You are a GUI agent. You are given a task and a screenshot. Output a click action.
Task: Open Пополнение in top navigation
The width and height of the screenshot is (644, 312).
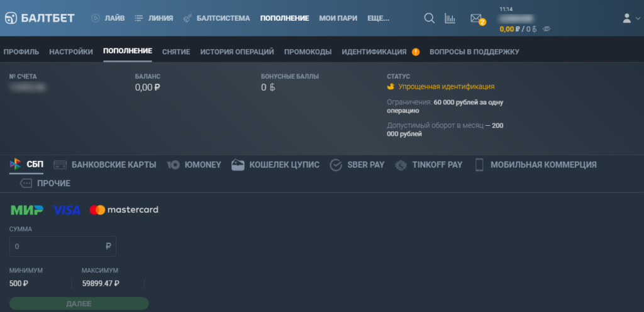tap(285, 18)
